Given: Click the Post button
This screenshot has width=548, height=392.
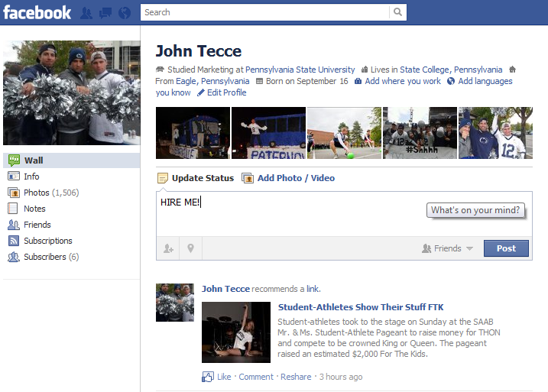Looking at the screenshot, I should [506, 248].
